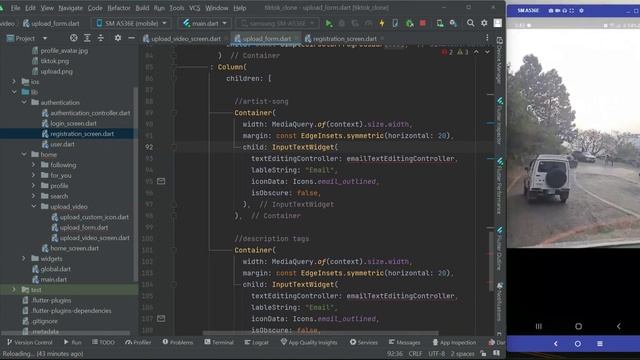Run the app with green play button
This screenshot has height=360, width=640.
329,23
